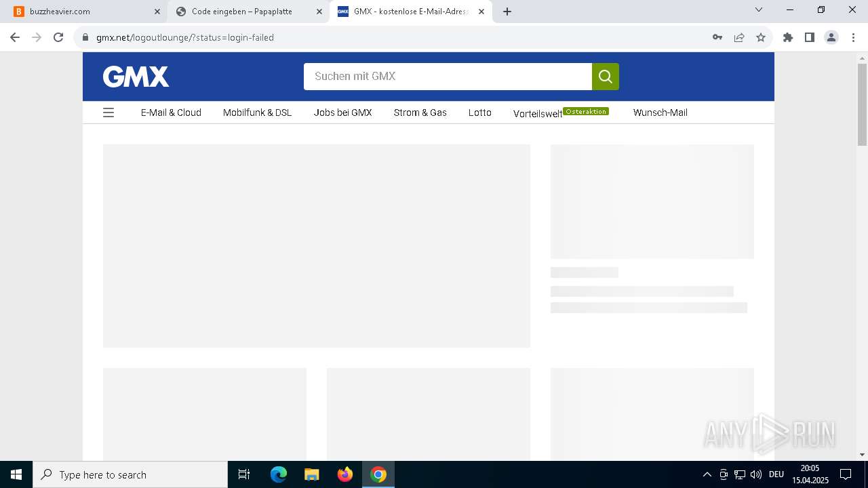Open Chrome profile avatar
The image size is (868, 488).
[x=831, y=37]
